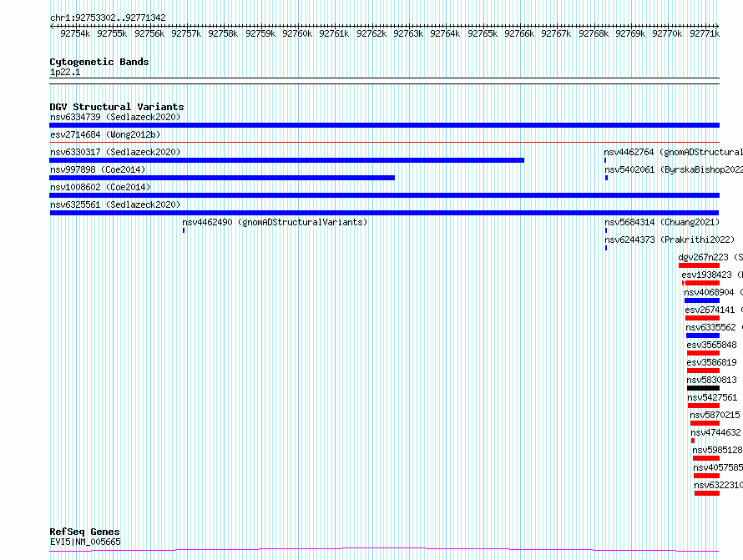Click the esv3565848 variant label
Screen dimensions: 743x560
click(712, 345)
